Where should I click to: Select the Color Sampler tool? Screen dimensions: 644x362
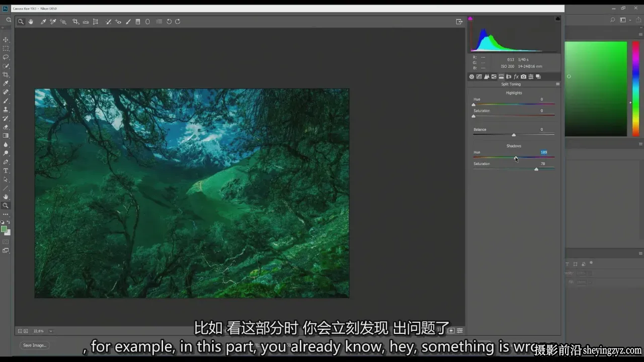pyautogui.click(x=53, y=22)
